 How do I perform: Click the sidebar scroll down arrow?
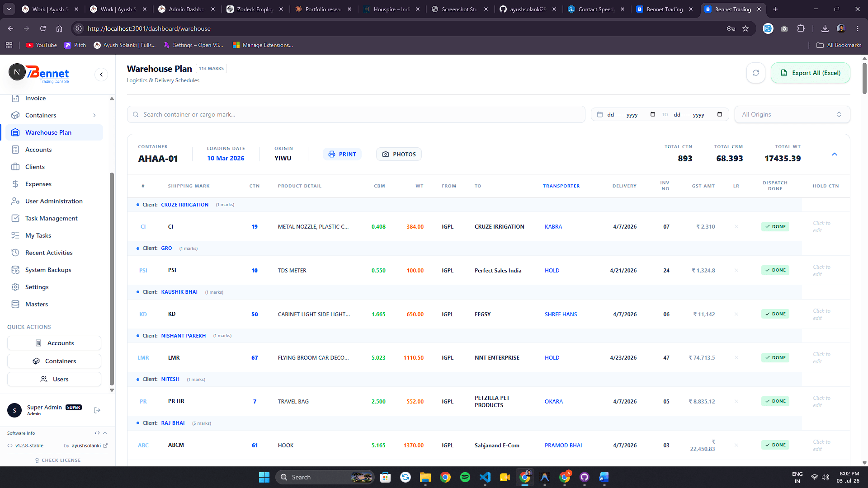tap(112, 390)
